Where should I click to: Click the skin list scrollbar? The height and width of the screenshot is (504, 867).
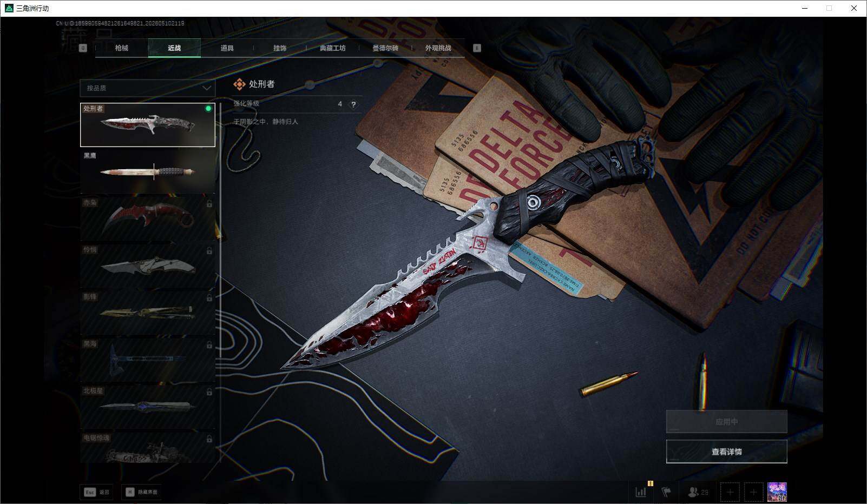220,282
